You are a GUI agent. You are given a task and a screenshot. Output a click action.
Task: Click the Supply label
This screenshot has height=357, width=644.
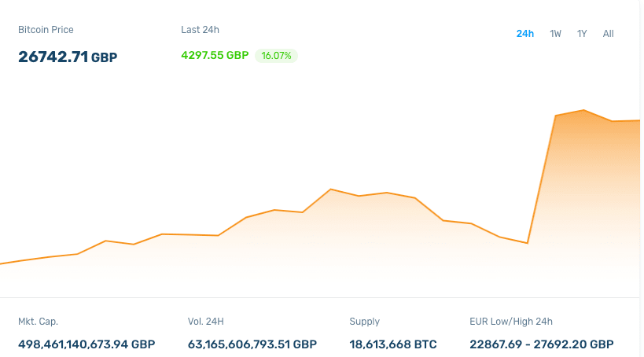(x=364, y=322)
